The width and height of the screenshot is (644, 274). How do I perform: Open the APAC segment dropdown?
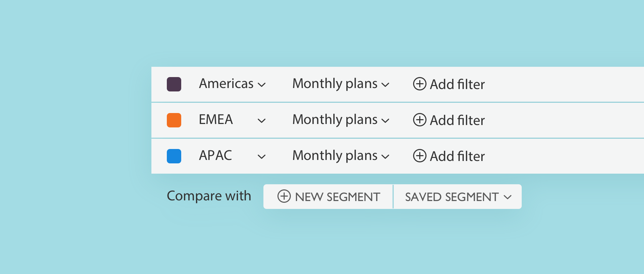pos(262,157)
